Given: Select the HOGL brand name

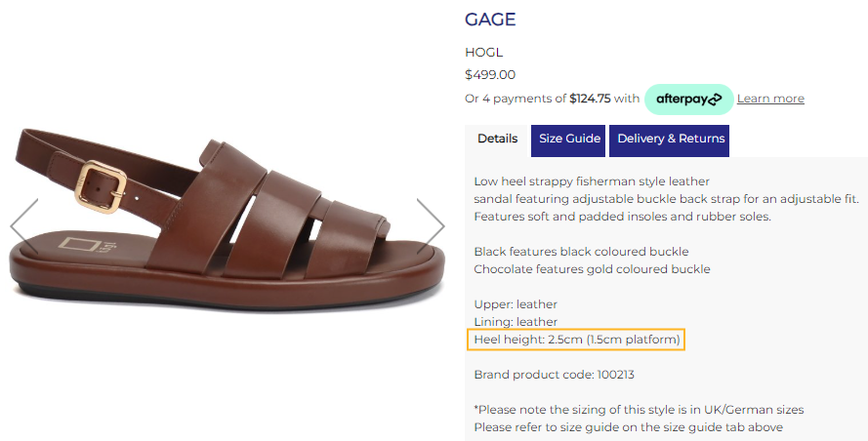Looking at the screenshot, I should coord(484,52).
